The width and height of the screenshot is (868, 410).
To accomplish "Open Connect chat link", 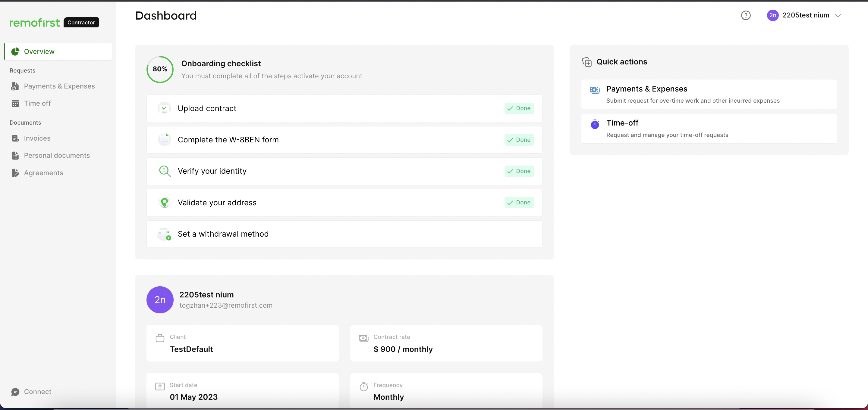I will tap(37, 391).
